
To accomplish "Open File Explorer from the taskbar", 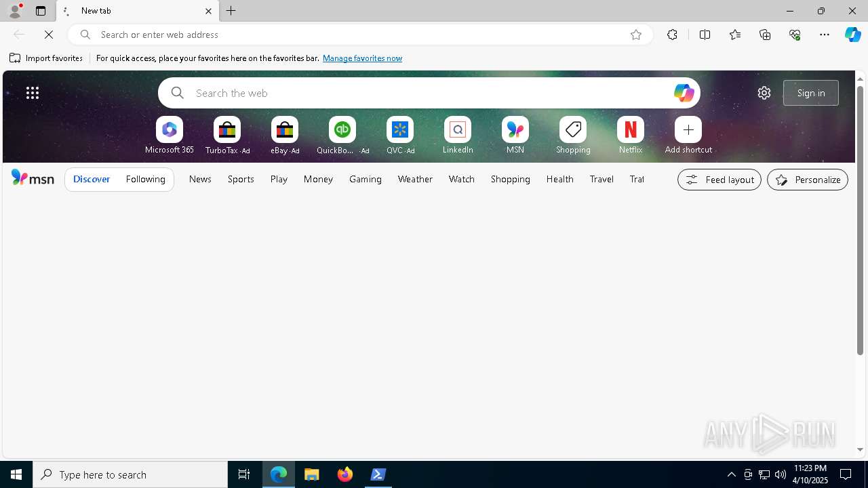I will (x=312, y=474).
